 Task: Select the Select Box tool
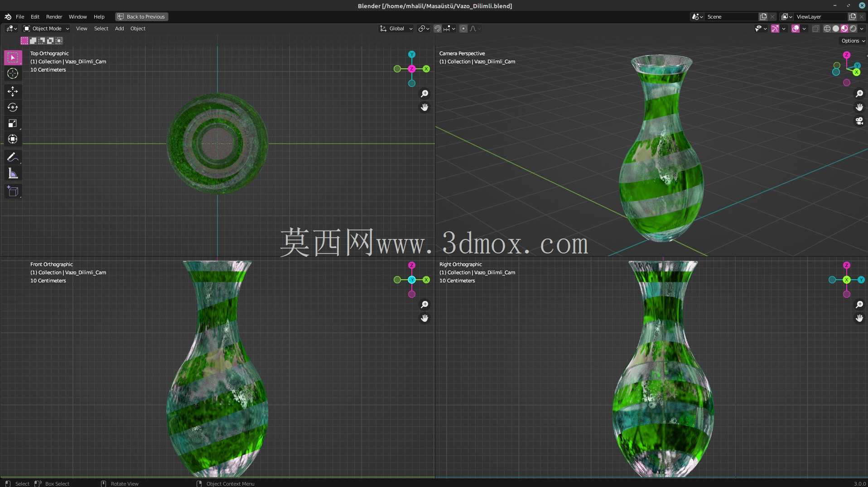13,57
